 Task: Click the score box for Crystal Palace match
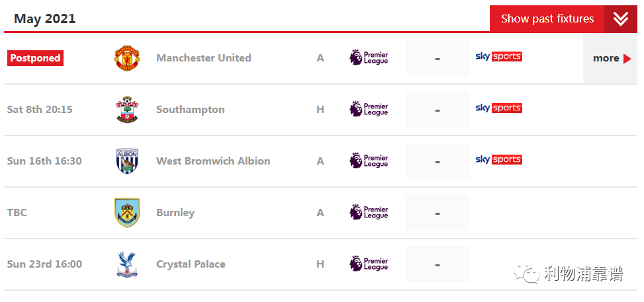(437, 264)
